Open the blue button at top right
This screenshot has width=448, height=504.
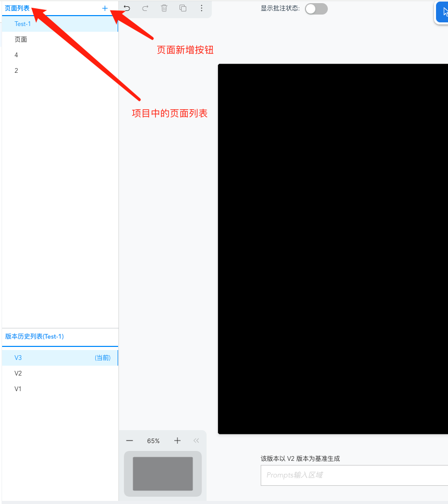(442, 12)
